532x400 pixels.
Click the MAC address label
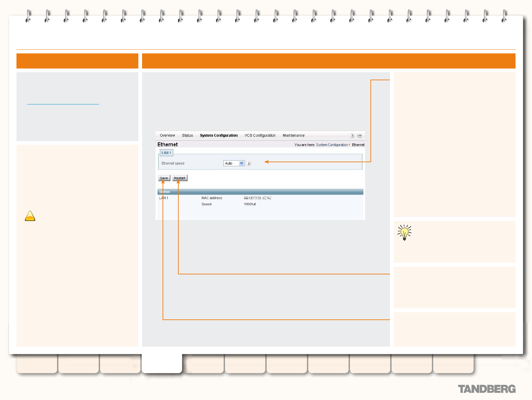click(212, 198)
